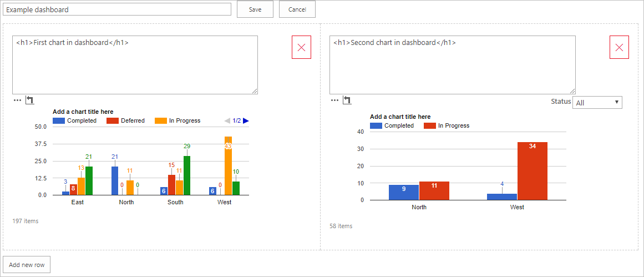Save the dashboard
Screen dimensions: 644x277
(x=255, y=9)
